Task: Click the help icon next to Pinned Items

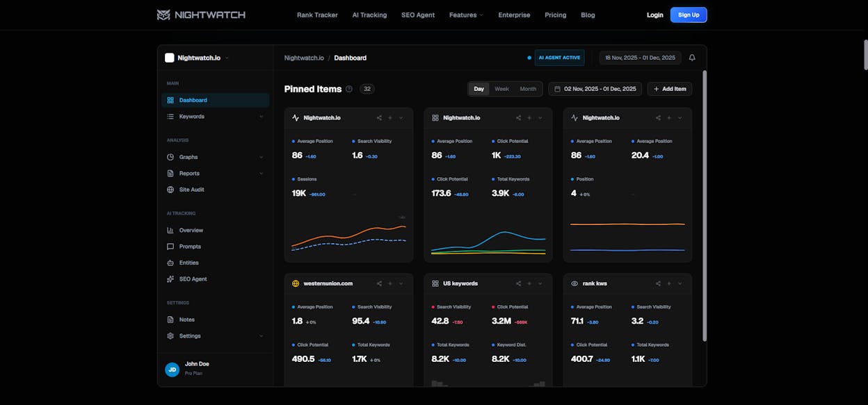Action: 349,89
